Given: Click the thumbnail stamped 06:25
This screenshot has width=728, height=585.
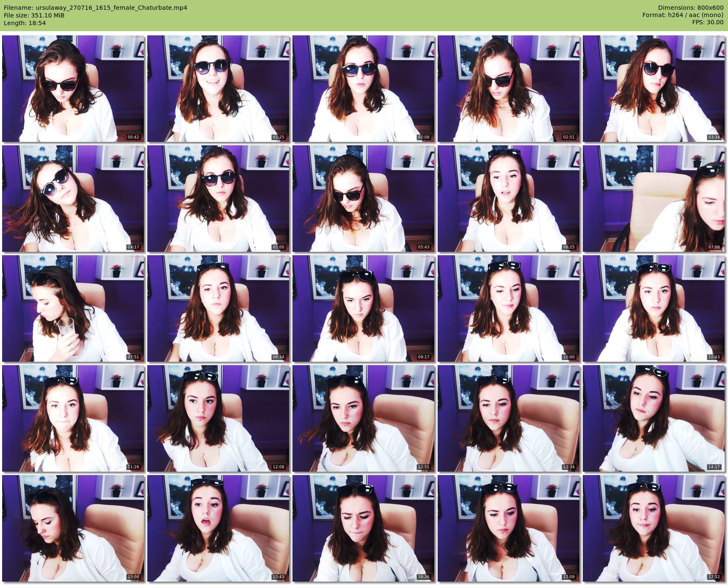Looking at the screenshot, I should [509, 199].
